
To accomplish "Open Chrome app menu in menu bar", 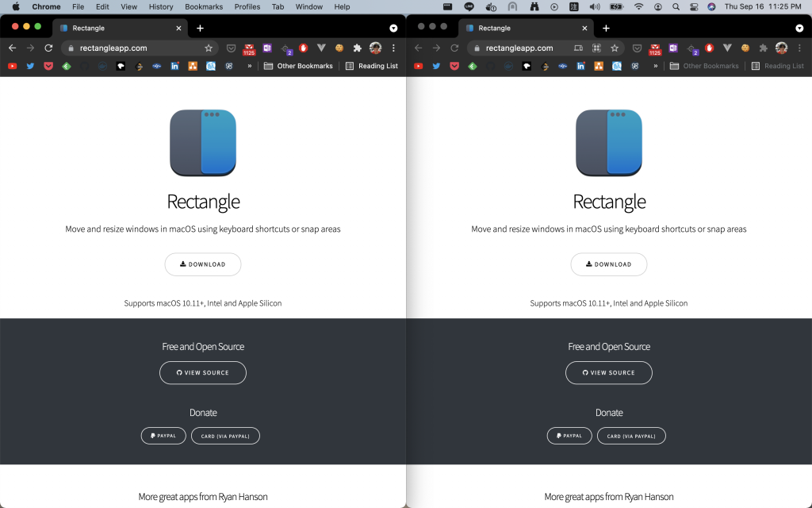I will (x=46, y=6).
